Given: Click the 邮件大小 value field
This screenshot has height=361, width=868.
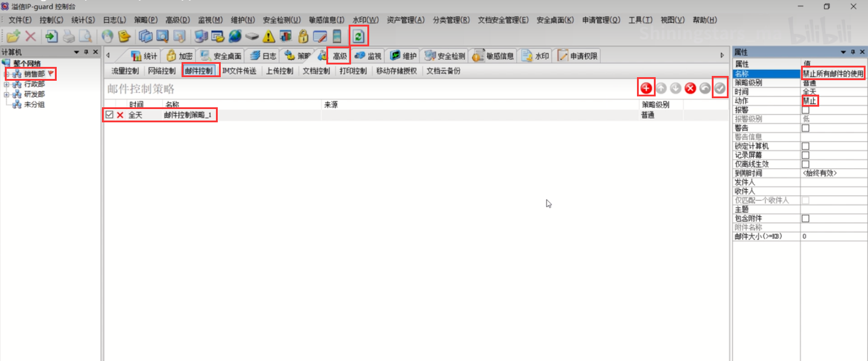Looking at the screenshot, I should pos(832,237).
